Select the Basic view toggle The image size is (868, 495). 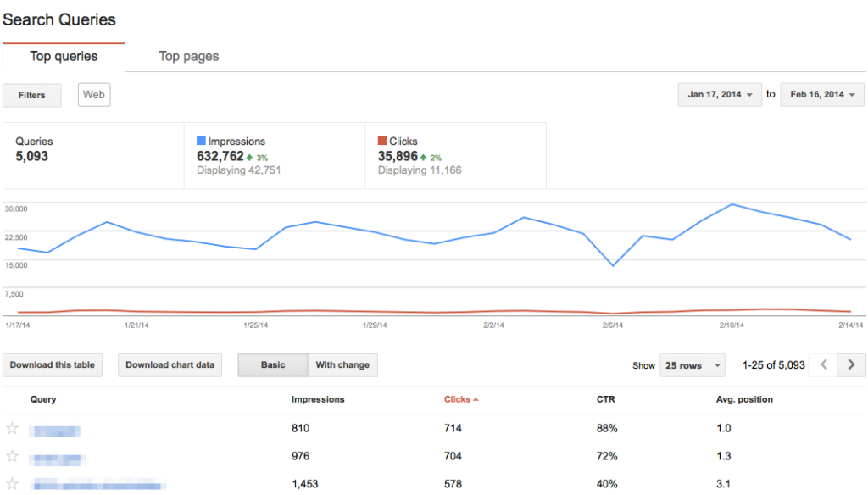[273, 364]
